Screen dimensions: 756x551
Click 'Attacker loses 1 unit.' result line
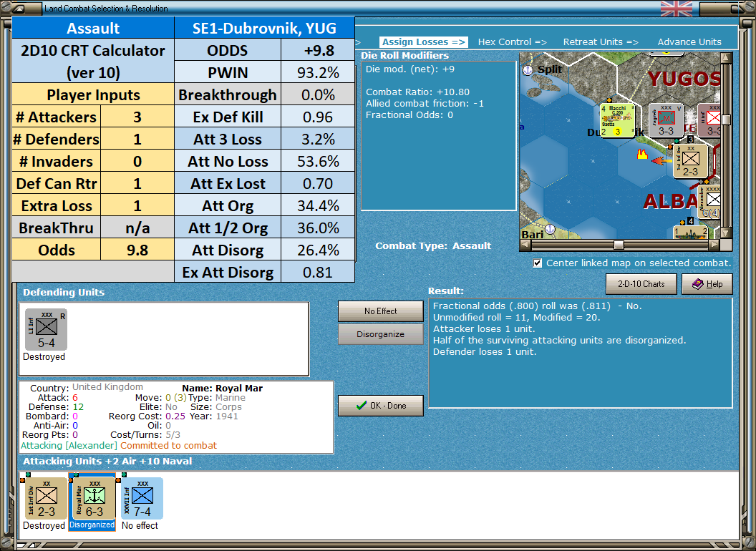(484, 328)
